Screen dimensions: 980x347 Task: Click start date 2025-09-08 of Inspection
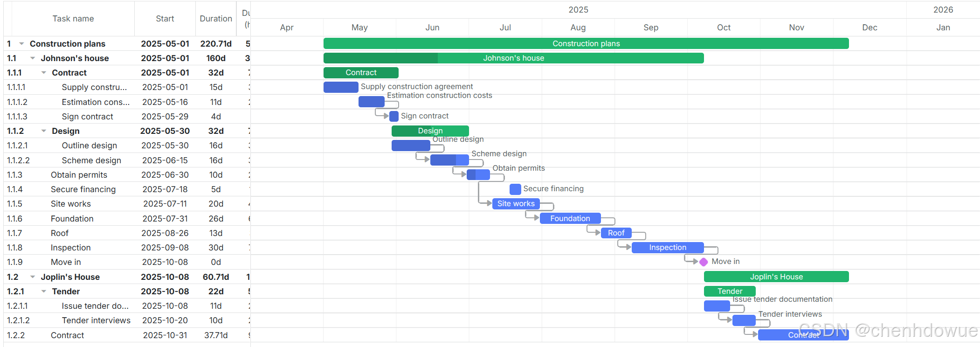[165, 248]
